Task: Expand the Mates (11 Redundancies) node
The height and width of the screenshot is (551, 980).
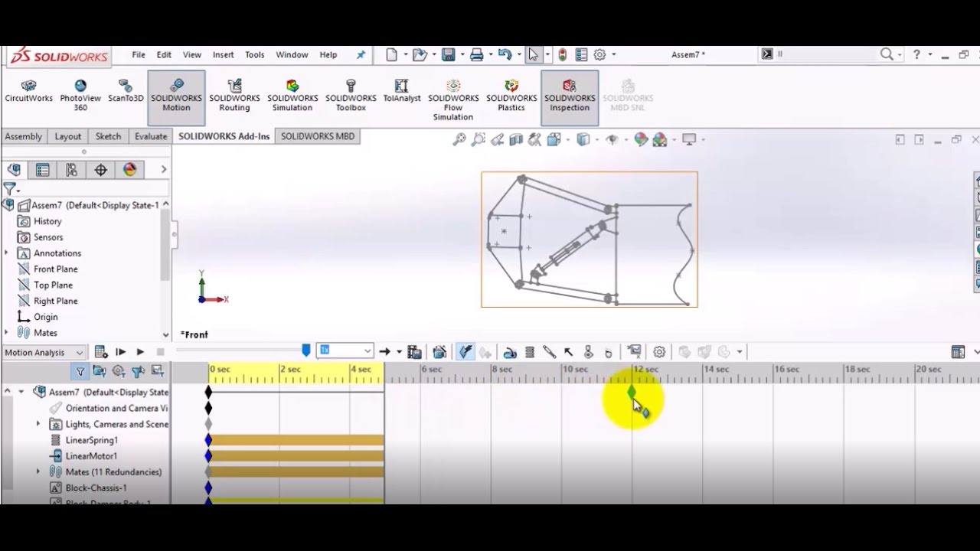Action: pyautogui.click(x=38, y=472)
